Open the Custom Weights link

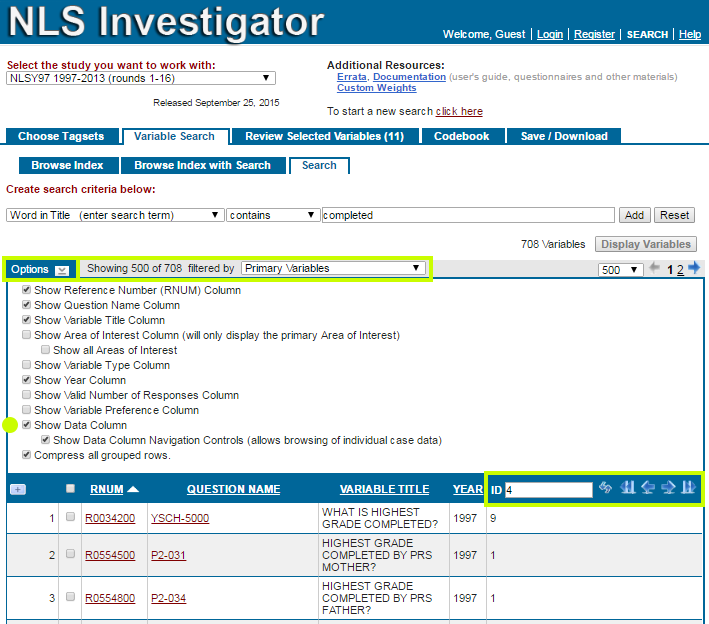pyautogui.click(x=377, y=88)
